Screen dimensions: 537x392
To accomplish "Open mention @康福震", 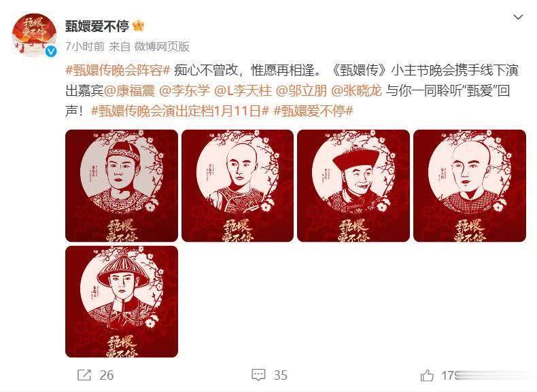I will (129, 91).
